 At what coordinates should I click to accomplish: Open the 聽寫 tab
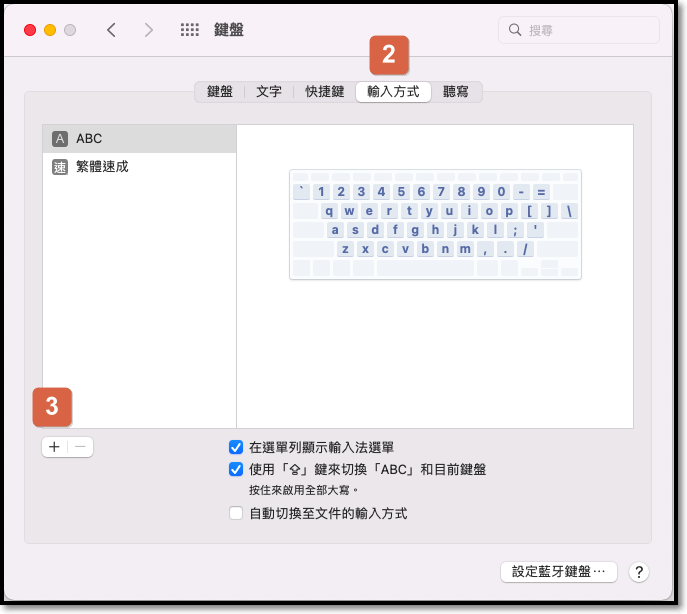tap(456, 92)
